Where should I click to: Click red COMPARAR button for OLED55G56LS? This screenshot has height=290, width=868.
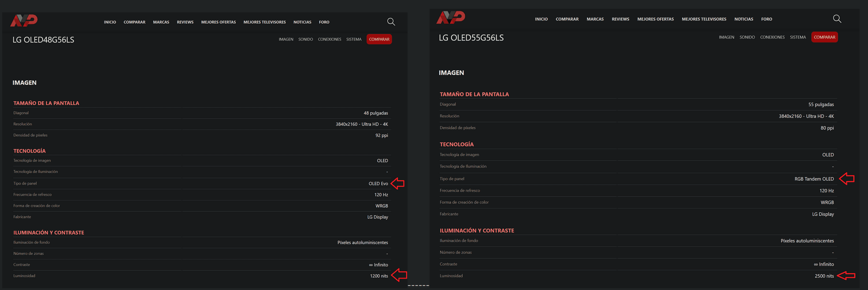click(x=824, y=37)
